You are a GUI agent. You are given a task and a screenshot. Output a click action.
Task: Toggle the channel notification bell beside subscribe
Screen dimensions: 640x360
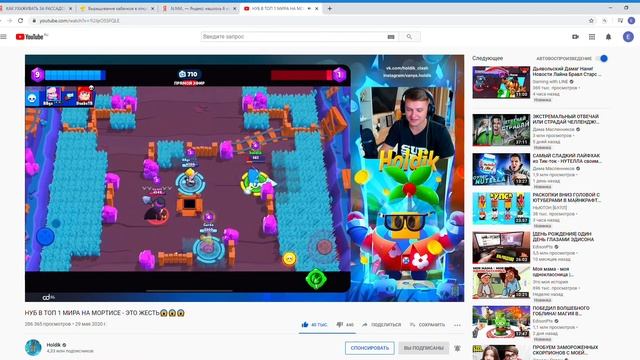pyautogui.click(x=457, y=348)
